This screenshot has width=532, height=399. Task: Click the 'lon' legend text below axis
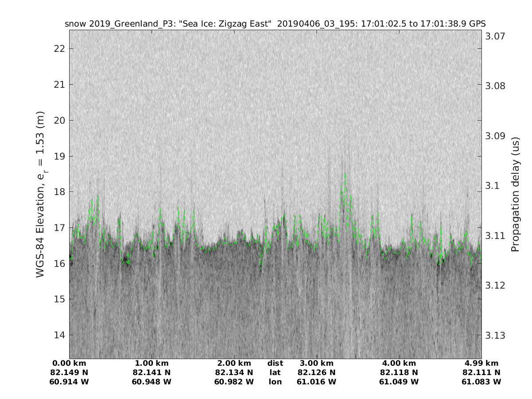(275, 382)
